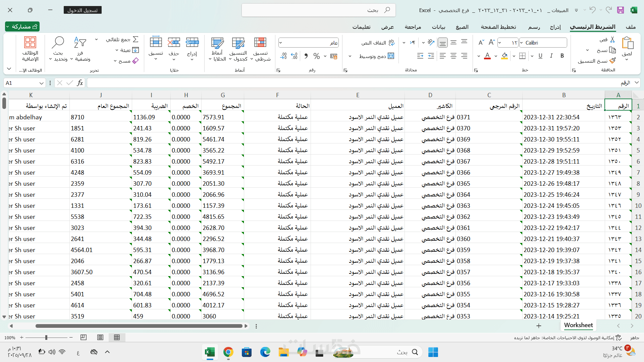This screenshot has height=362, width=644.
Task: Open Sort and Filter tool
Action: pos(80,43)
